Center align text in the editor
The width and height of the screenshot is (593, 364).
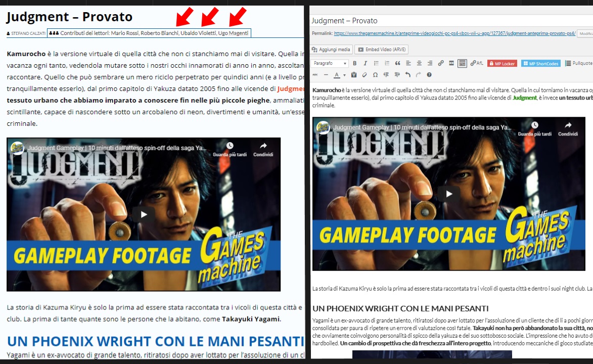pos(419,63)
